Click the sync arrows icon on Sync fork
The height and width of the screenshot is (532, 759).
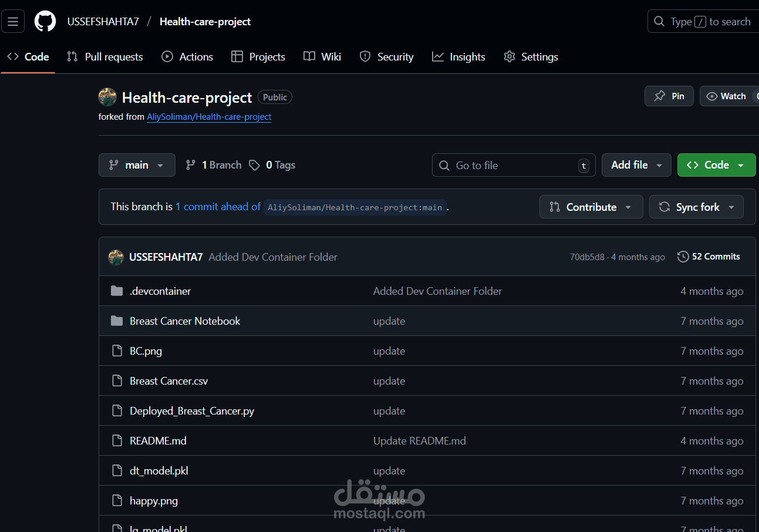pyautogui.click(x=664, y=207)
